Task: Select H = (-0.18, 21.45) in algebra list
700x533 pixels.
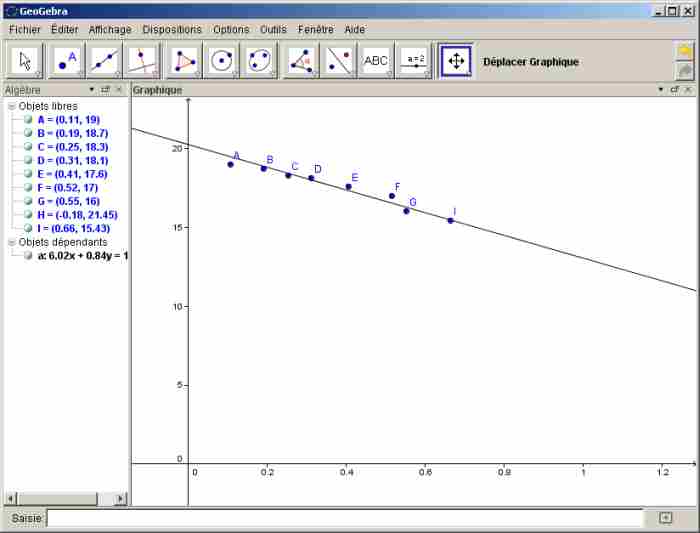Action: (x=77, y=215)
